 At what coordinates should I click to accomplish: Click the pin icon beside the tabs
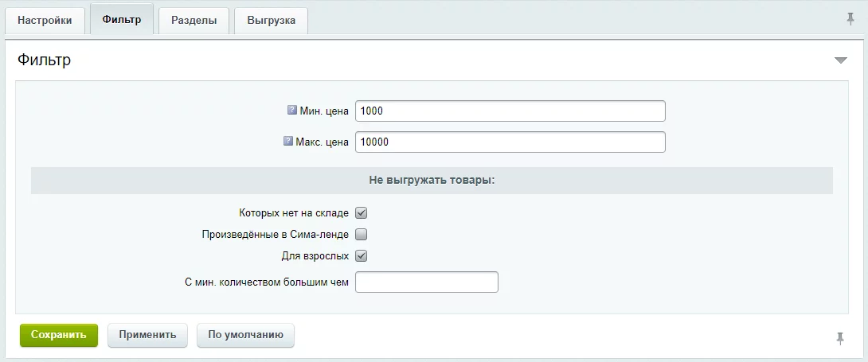pos(850,19)
